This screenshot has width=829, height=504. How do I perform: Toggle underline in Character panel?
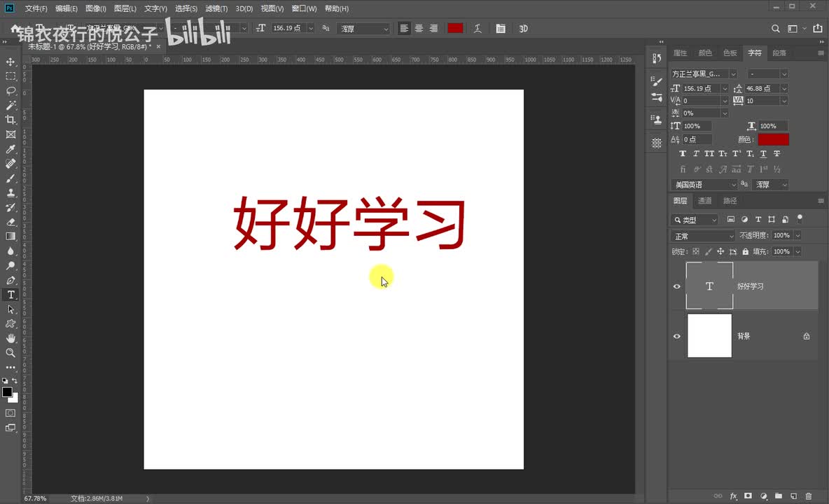pyautogui.click(x=763, y=154)
